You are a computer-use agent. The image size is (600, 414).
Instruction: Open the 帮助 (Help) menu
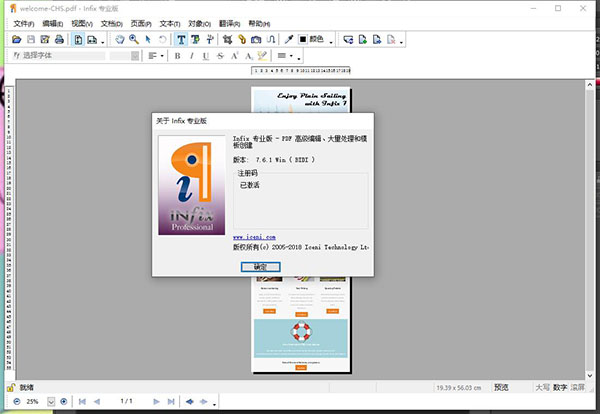coord(259,24)
